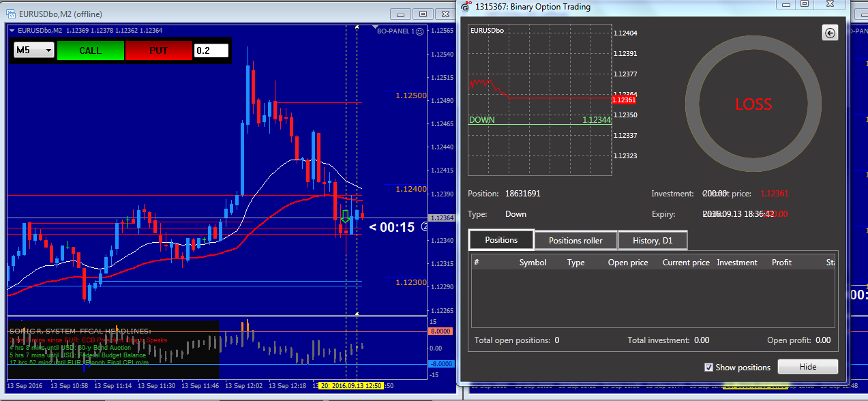Click the 0.2 investment amount field

[x=211, y=50]
